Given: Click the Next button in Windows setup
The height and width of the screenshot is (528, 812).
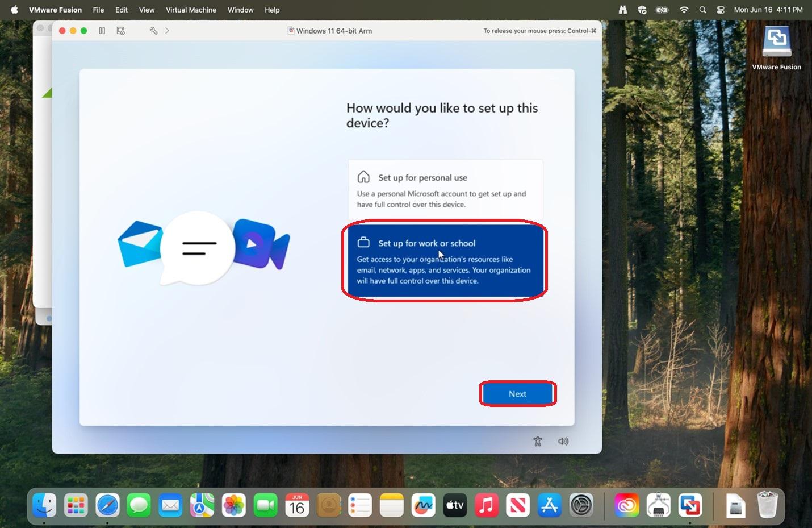Looking at the screenshot, I should pos(517,394).
